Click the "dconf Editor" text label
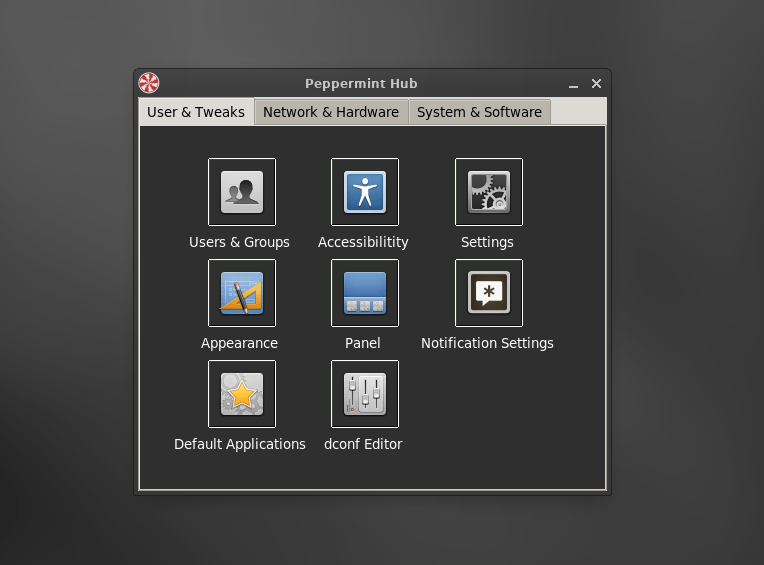This screenshot has height=565, width=764. (x=363, y=444)
